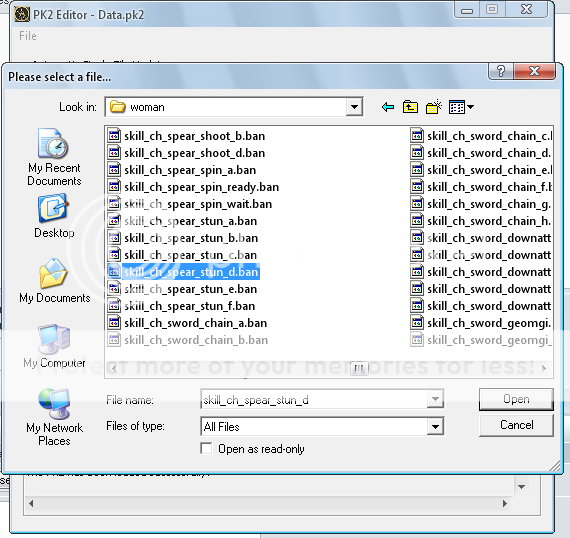Open My Network Places
This screenshot has height=538, width=570.
[x=54, y=418]
